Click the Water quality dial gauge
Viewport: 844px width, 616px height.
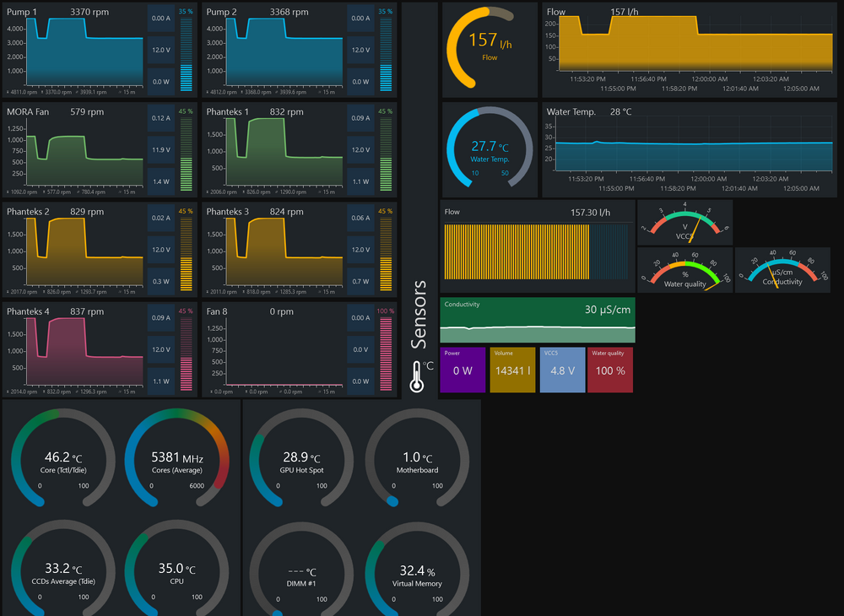pos(684,270)
